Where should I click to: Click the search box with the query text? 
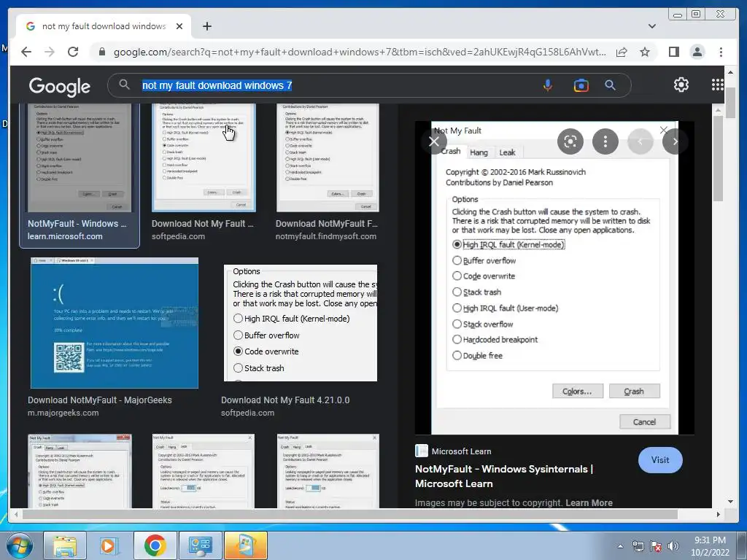(333, 85)
